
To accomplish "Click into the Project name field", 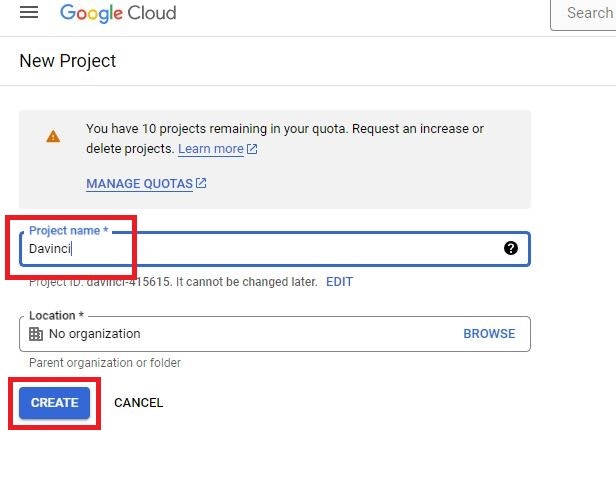I will click(275, 249).
